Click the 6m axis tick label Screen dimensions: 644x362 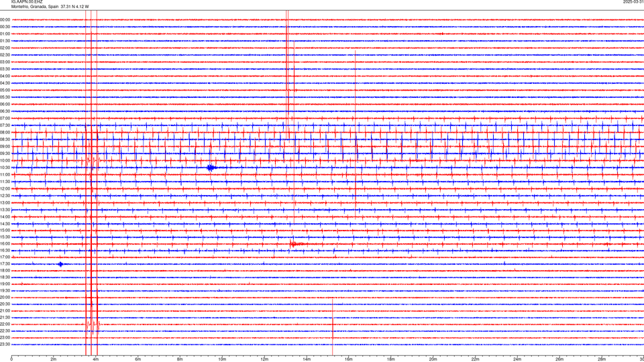[x=138, y=359]
